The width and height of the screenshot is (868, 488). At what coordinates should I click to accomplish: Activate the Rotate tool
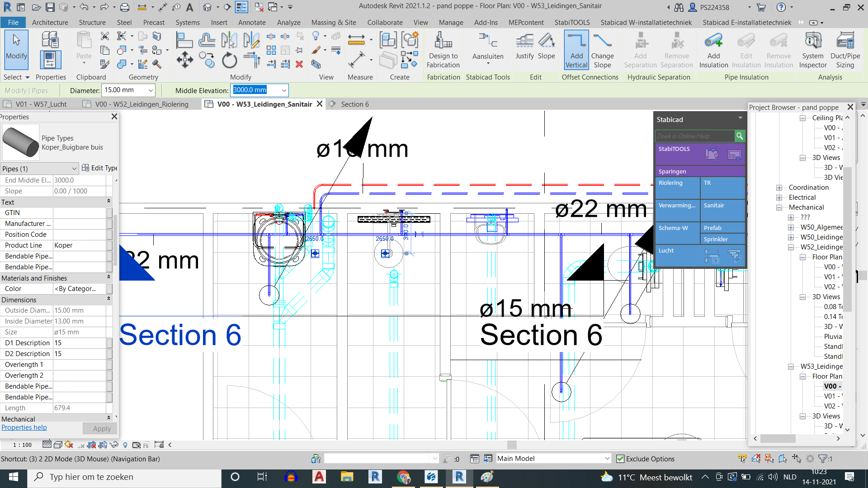[x=229, y=59]
